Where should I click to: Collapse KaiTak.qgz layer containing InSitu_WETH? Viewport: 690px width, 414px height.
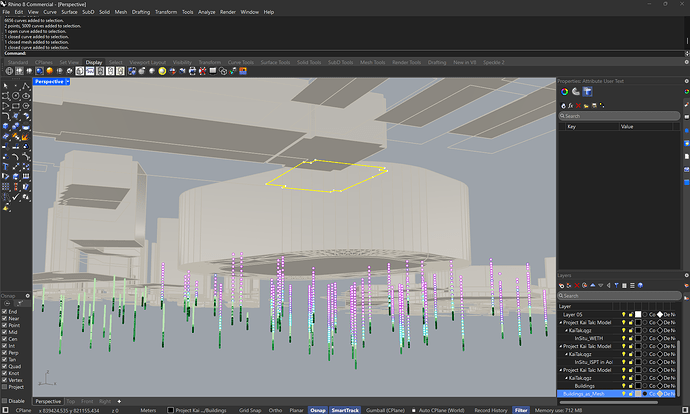566,330
